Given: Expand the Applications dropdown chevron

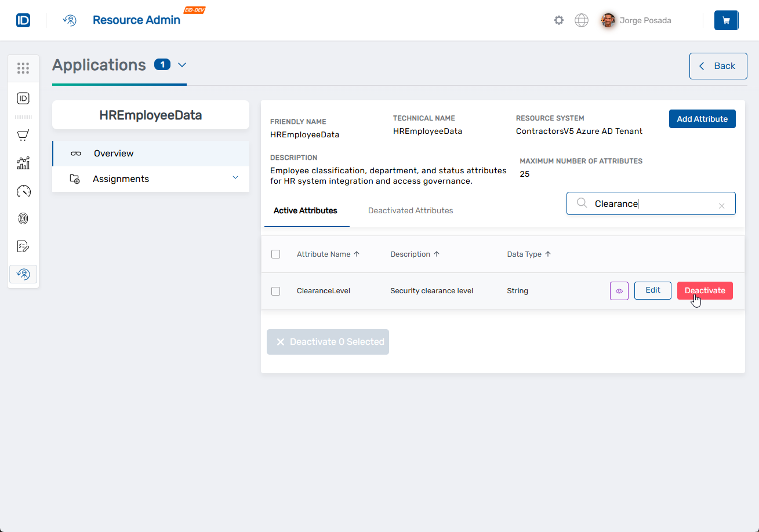Looking at the screenshot, I should pyautogui.click(x=182, y=65).
